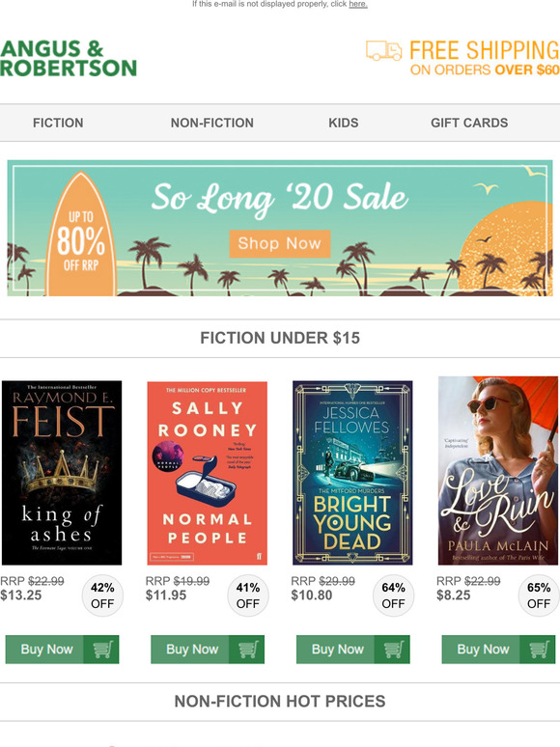Click cart icon under King of Ashes

tap(102, 649)
